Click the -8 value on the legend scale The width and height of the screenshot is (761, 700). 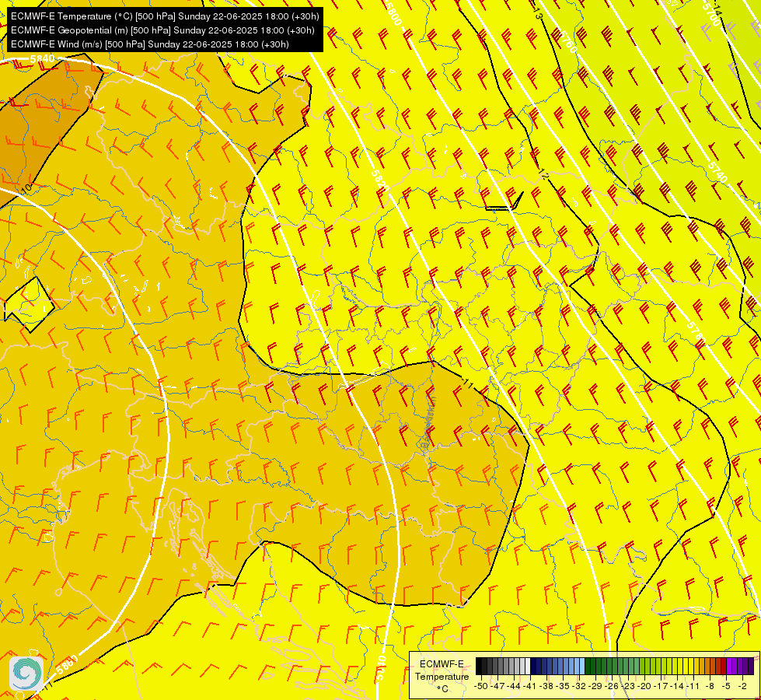(710, 687)
